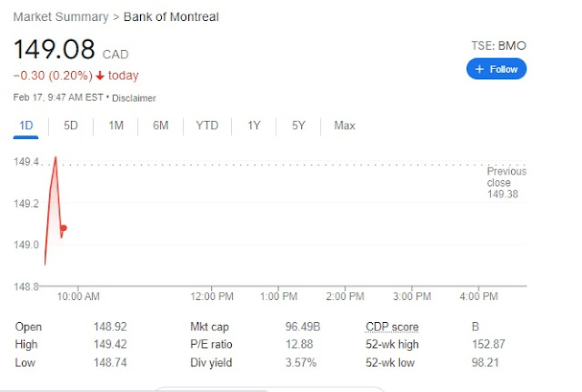Click the Mkt cap value 96.49B
Image resolution: width=582 pixels, height=392 pixels.
(303, 327)
